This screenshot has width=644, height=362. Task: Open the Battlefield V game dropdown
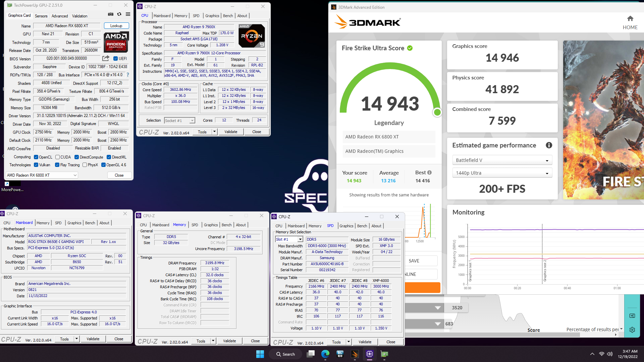coord(502,160)
